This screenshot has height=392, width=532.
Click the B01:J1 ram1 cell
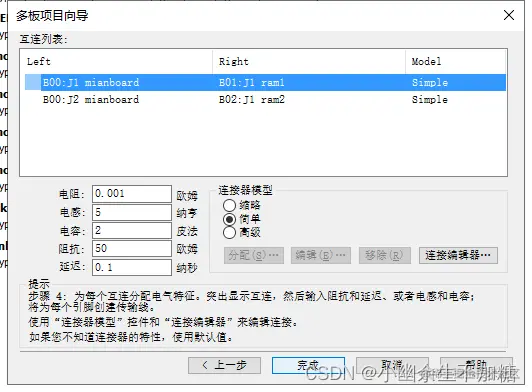pyautogui.click(x=251, y=82)
